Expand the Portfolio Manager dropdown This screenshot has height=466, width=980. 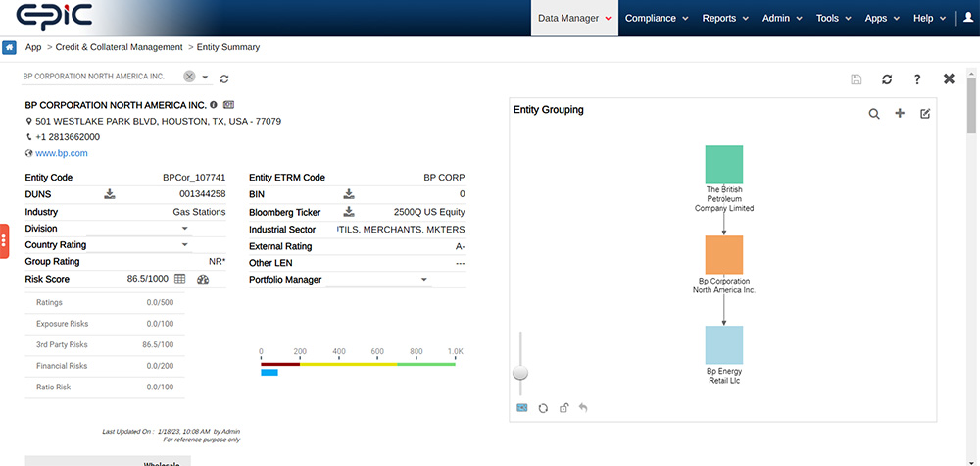coord(423,279)
